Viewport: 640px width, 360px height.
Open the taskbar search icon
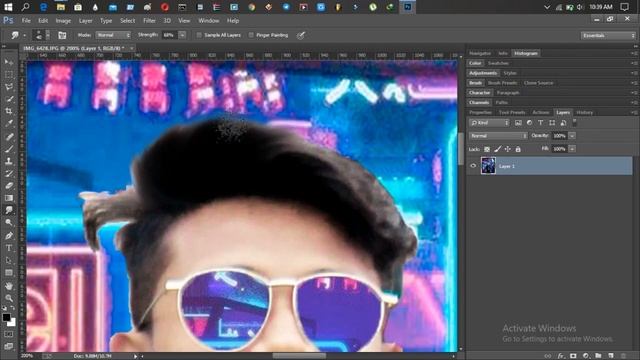pos(25,7)
